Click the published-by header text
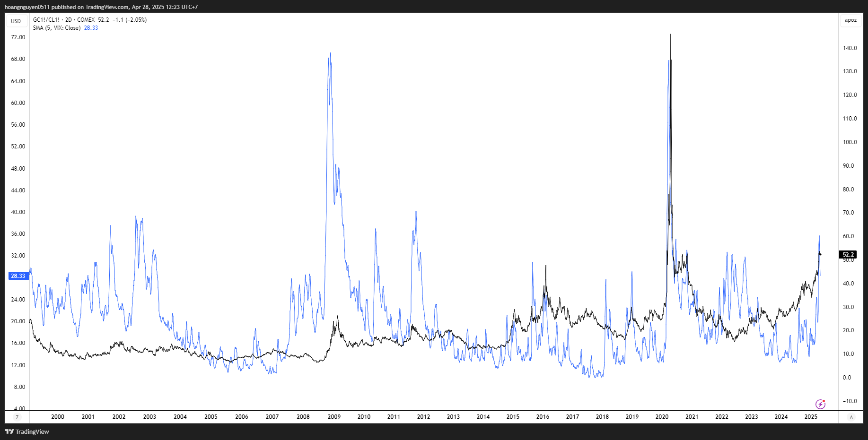The image size is (868, 440). 101,7
